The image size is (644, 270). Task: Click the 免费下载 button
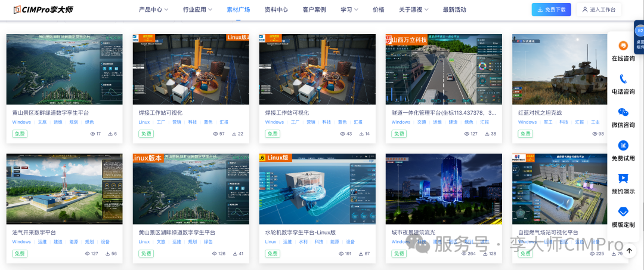click(551, 10)
